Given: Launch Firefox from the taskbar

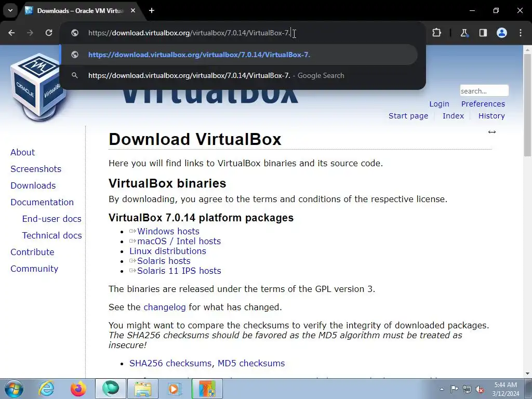Looking at the screenshot, I should (x=78, y=389).
